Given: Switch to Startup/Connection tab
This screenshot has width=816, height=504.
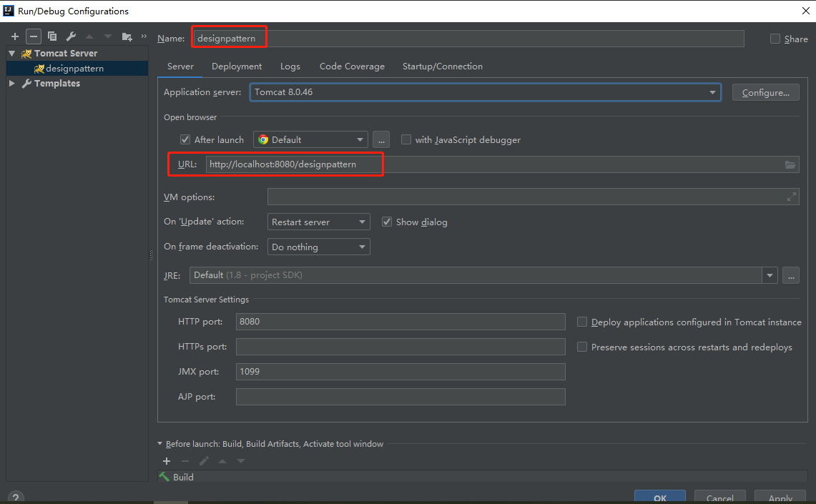Looking at the screenshot, I should click(x=443, y=66).
